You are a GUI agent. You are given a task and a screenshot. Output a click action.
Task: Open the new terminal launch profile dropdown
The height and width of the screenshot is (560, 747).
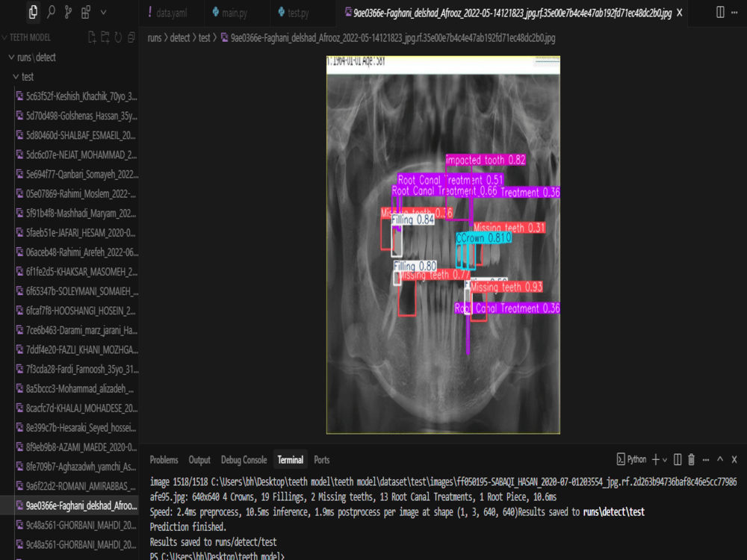pyautogui.click(x=665, y=460)
